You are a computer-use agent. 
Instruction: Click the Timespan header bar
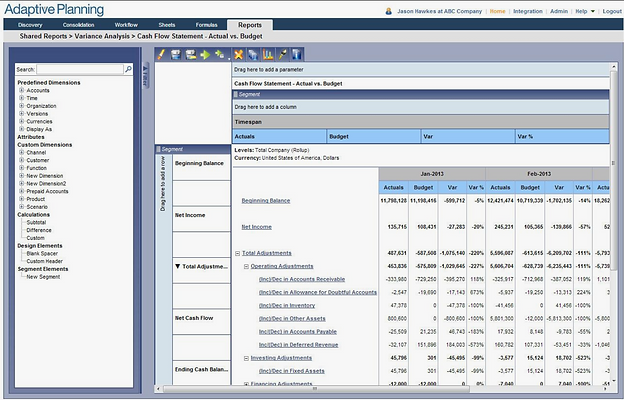(x=421, y=122)
